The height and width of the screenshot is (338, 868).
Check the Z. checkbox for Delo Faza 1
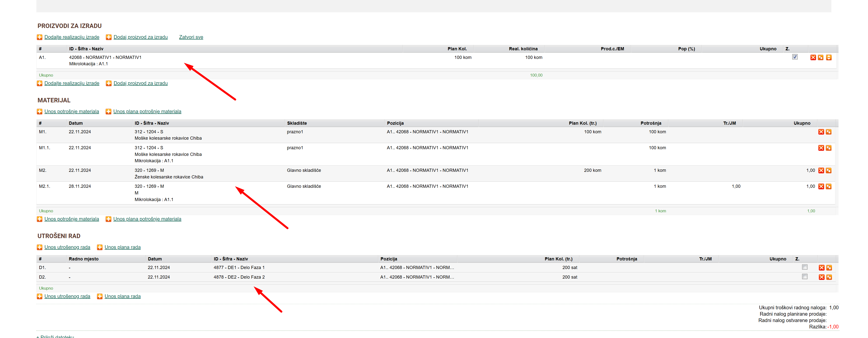click(x=805, y=267)
